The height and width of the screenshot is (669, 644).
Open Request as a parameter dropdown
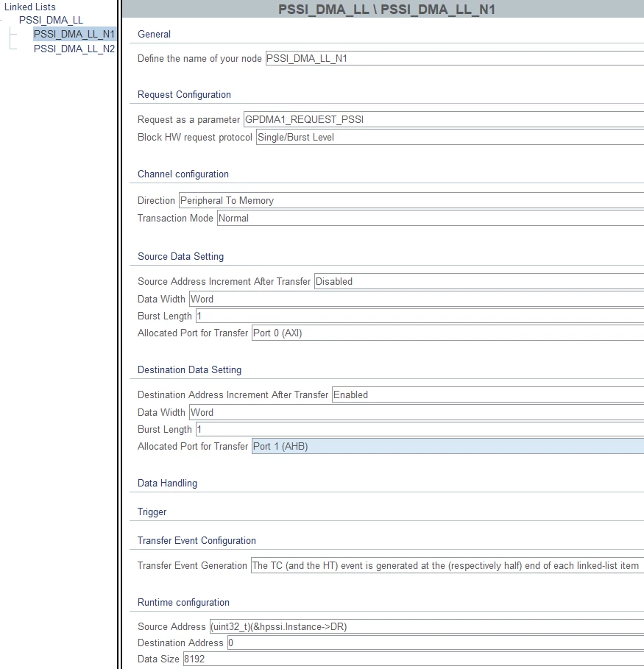444,119
